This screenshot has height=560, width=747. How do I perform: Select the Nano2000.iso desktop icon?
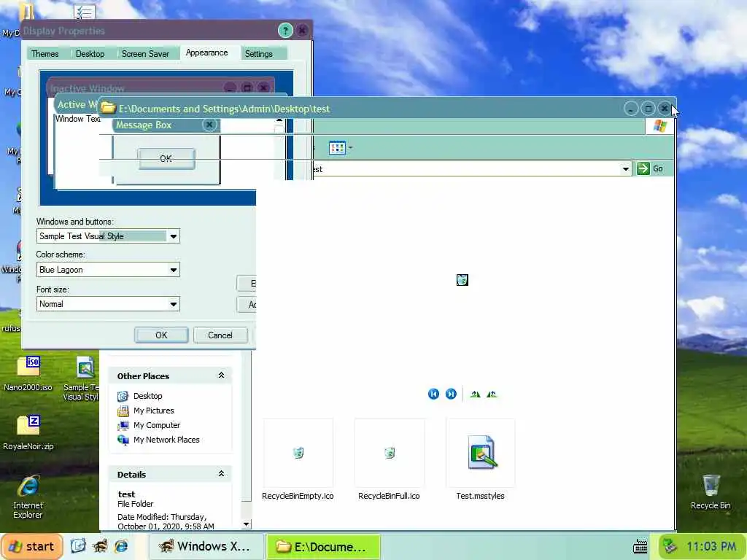[x=28, y=374]
